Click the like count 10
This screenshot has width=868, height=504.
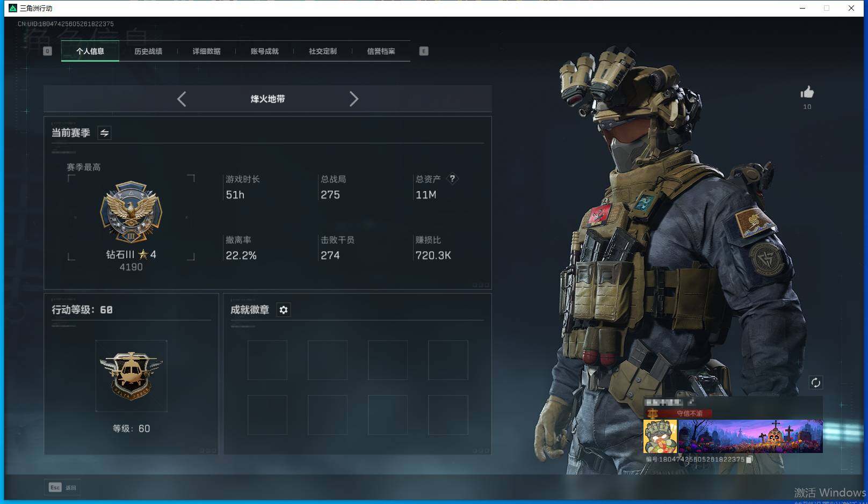click(807, 107)
